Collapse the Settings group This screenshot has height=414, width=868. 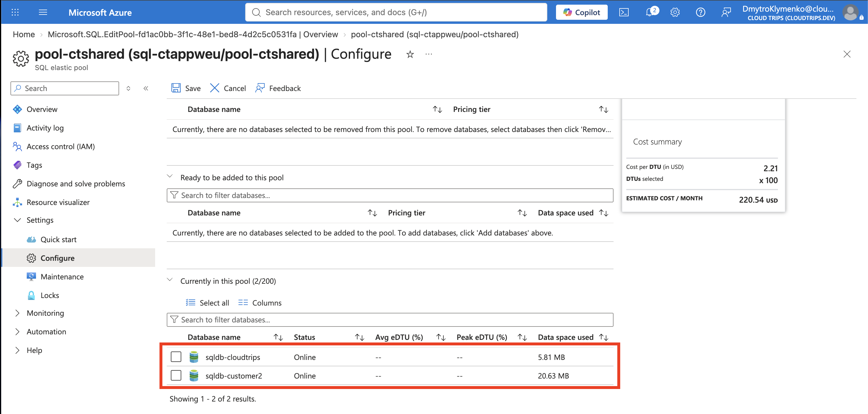(x=17, y=220)
